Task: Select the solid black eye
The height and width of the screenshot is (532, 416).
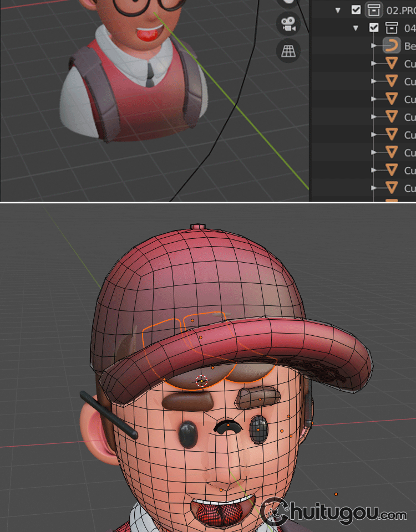Action: pos(187,434)
